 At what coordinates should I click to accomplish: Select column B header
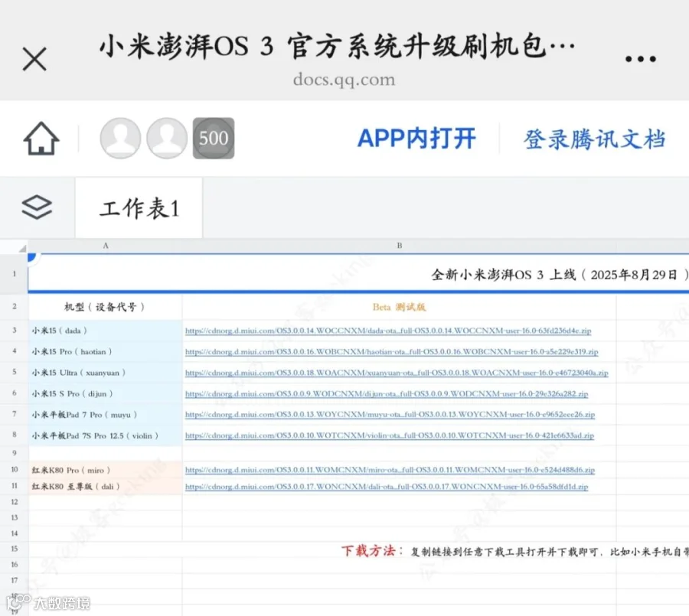coord(399,246)
